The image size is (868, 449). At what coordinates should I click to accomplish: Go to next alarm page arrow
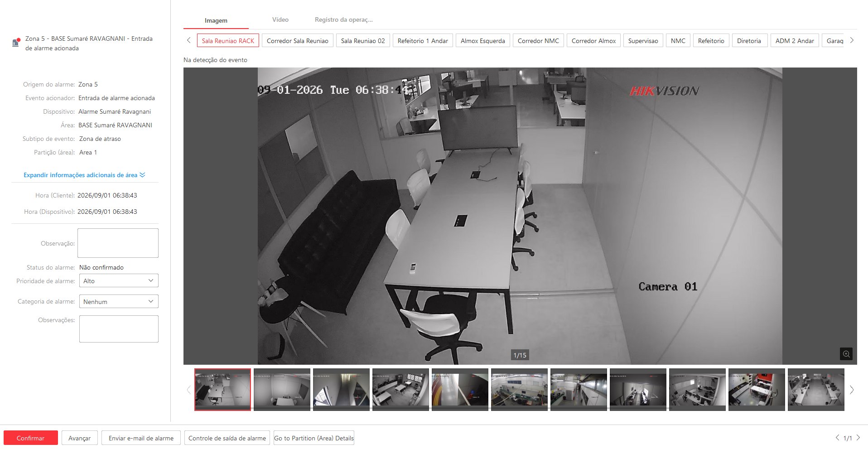pyautogui.click(x=858, y=438)
